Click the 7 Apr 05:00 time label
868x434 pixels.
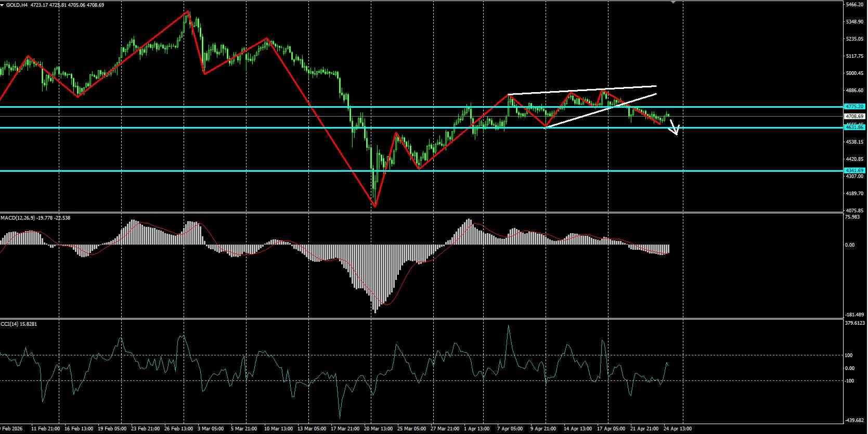(510, 429)
